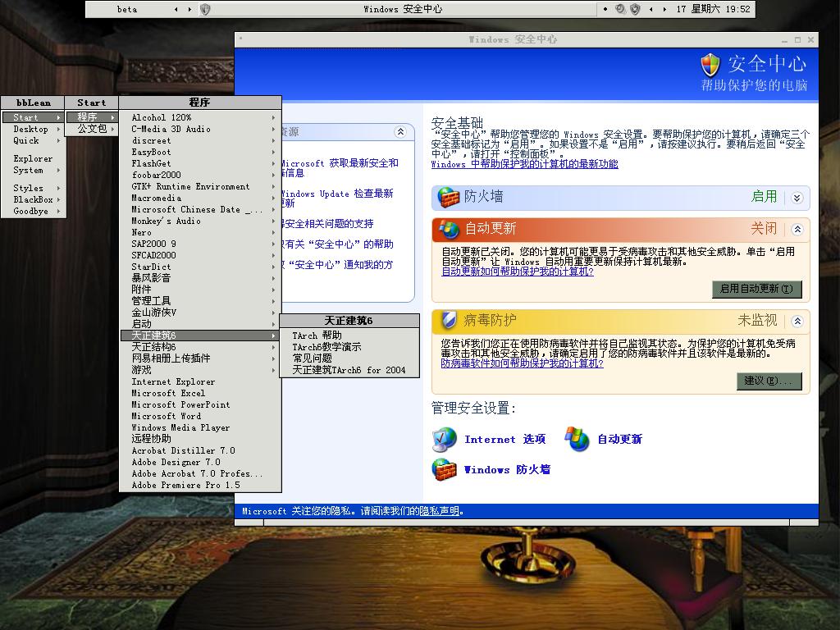840x630 pixels.
Task: Launch Internet Explorer from the programs list
Action: (x=201, y=382)
